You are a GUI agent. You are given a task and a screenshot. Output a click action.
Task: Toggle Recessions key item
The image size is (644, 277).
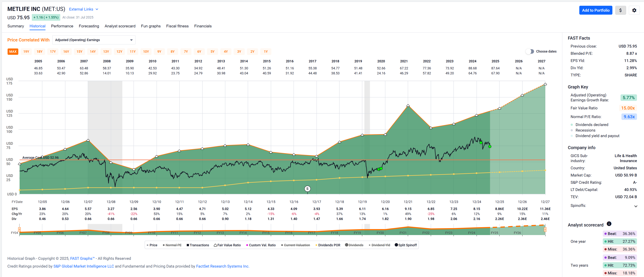coord(583,130)
